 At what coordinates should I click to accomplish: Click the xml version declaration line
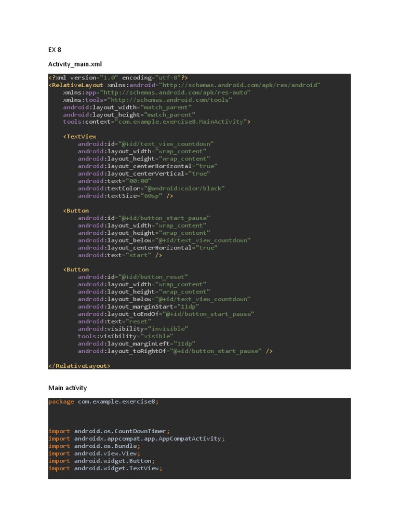(118, 77)
